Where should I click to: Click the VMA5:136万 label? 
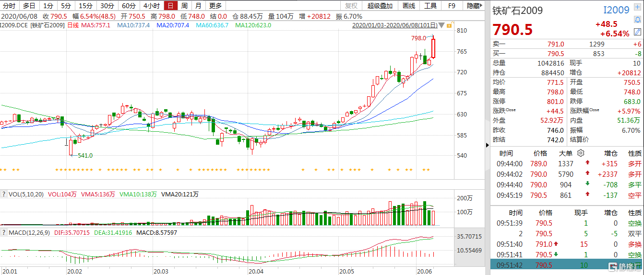pyautogui.click(x=98, y=194)
